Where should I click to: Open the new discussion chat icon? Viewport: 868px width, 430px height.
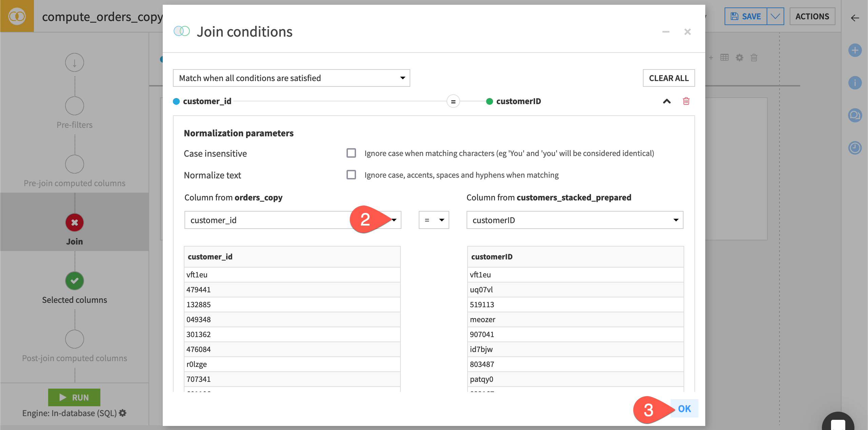[x=856, y=115]
